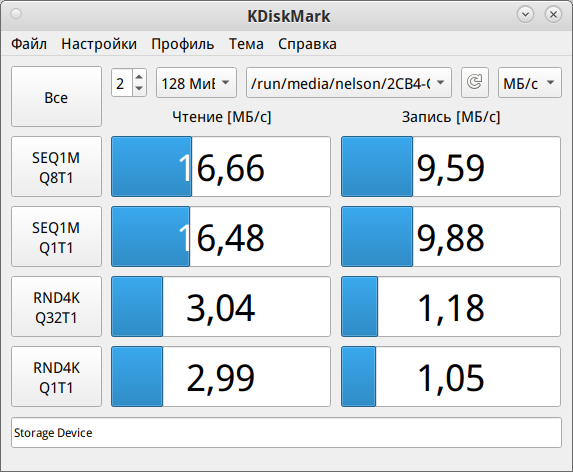Image resolution: width=573 pixels, height=472 pixels.
Task: Click the RND4K Q1T1 write result 1,05
Action: 451,377
